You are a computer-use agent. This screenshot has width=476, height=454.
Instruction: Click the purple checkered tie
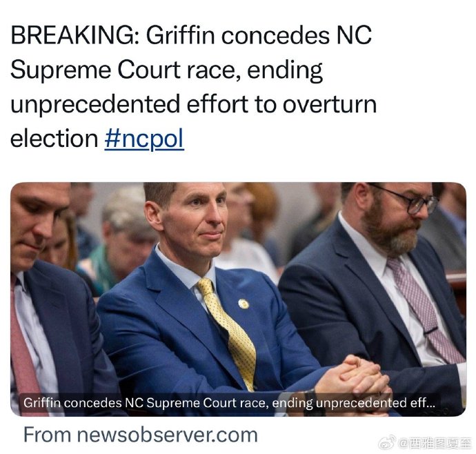(x=424, y=310)
